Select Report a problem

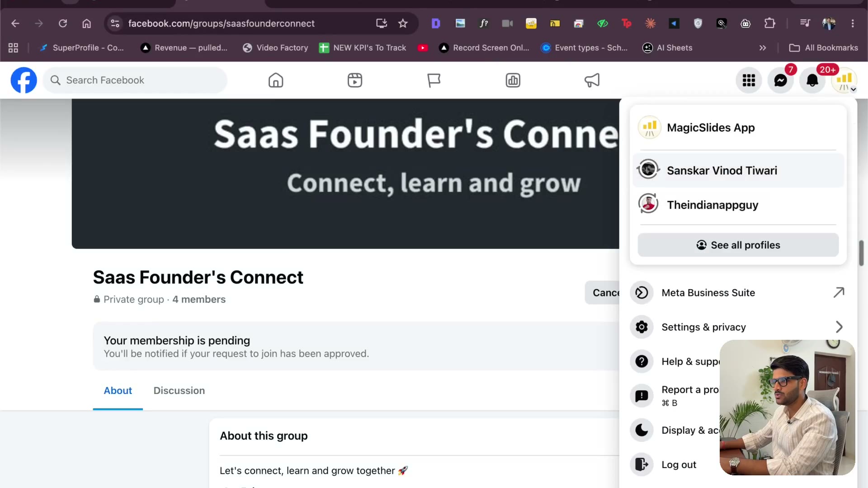click(675, 396)
